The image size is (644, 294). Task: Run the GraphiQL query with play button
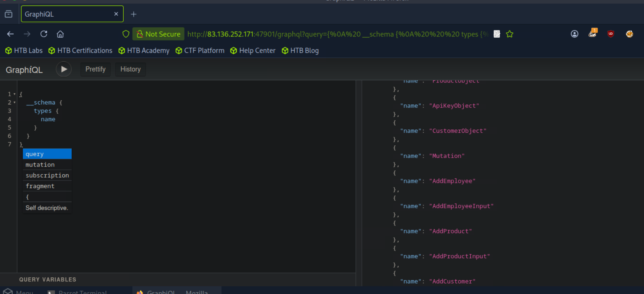(64, 69)
